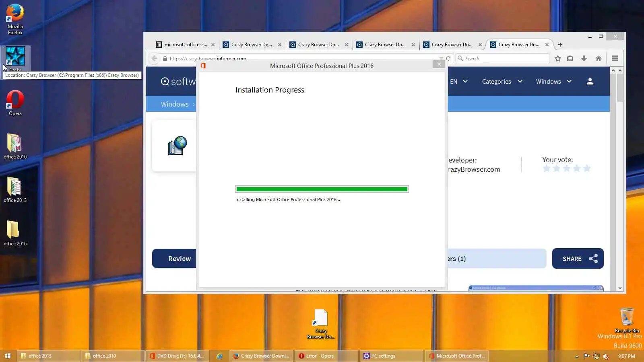
Task: Click the site padlock security icon
Action: coord(165,58)
